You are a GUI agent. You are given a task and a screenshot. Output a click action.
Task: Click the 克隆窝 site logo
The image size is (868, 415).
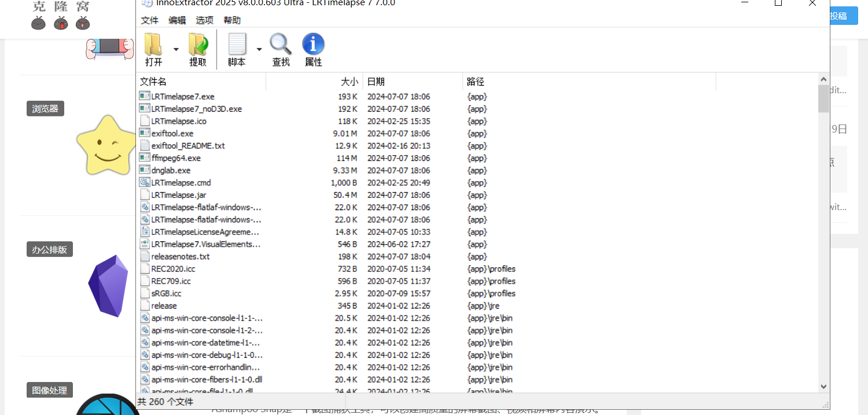(61, 16)
